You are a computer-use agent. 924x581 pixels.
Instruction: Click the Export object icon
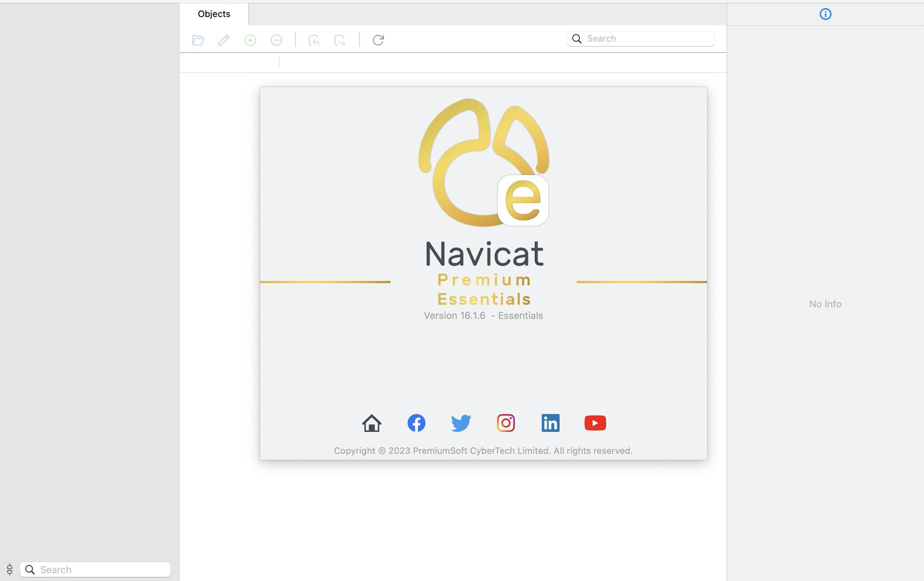click(340, 39)
